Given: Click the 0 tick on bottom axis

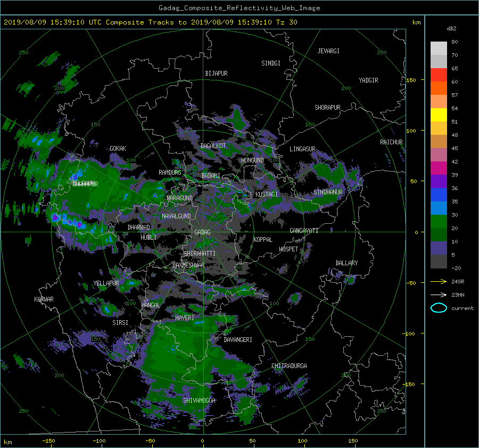Looking at the screenshot, I should click(x=203, y=441).
